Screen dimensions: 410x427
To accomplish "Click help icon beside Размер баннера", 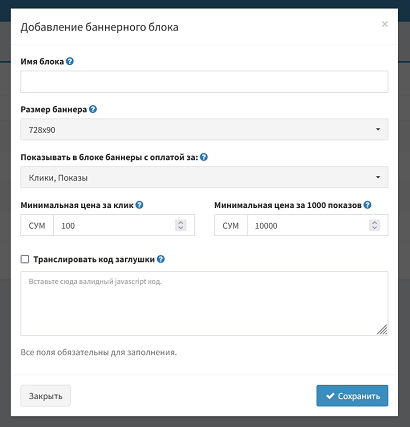I will [93, 109].
